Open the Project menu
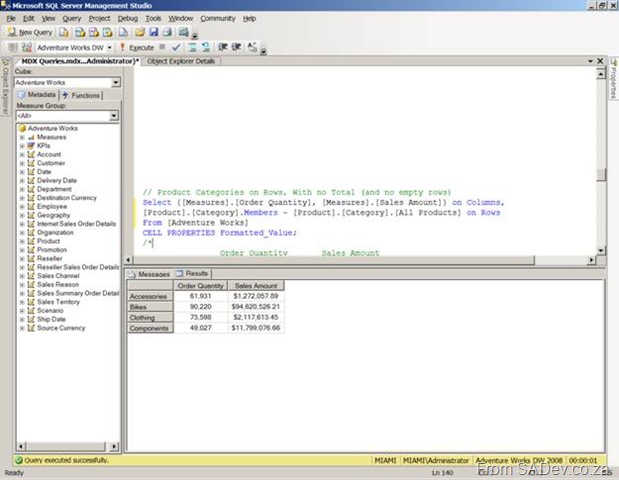 coord(99,19)
